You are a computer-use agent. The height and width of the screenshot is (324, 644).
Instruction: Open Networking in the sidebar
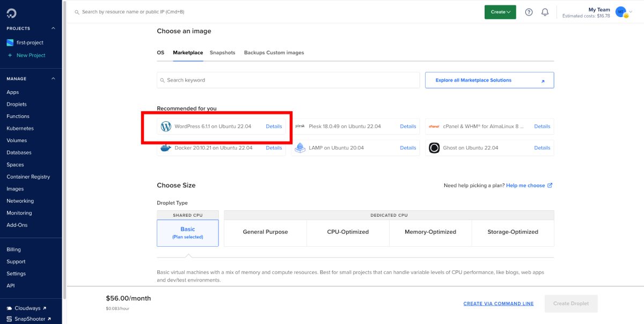click(20, 201)
